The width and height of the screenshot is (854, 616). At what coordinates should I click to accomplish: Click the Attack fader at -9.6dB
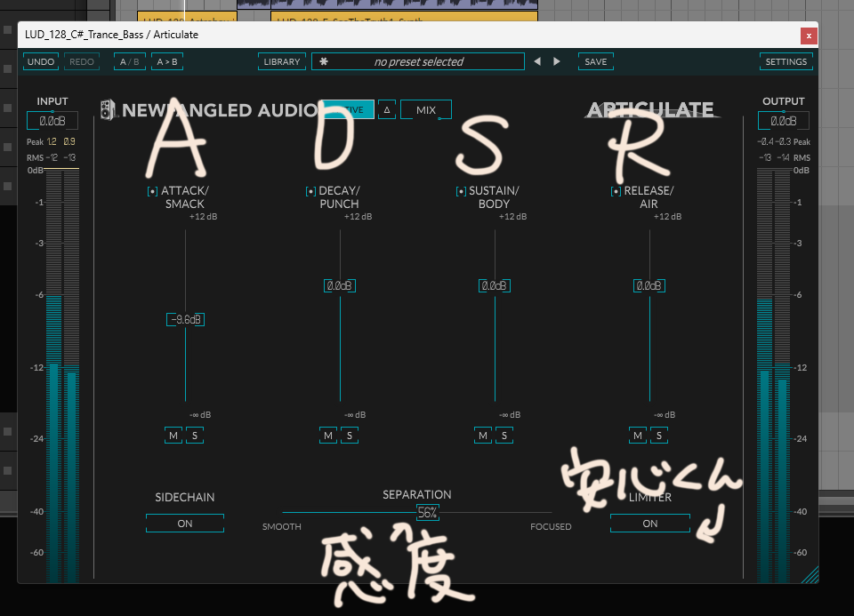tap(185, 319)
